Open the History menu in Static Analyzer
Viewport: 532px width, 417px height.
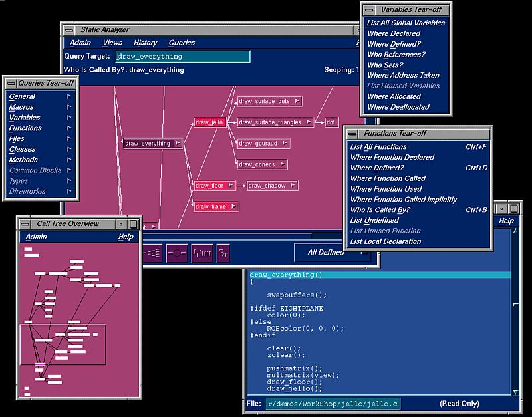click(146, 43)
